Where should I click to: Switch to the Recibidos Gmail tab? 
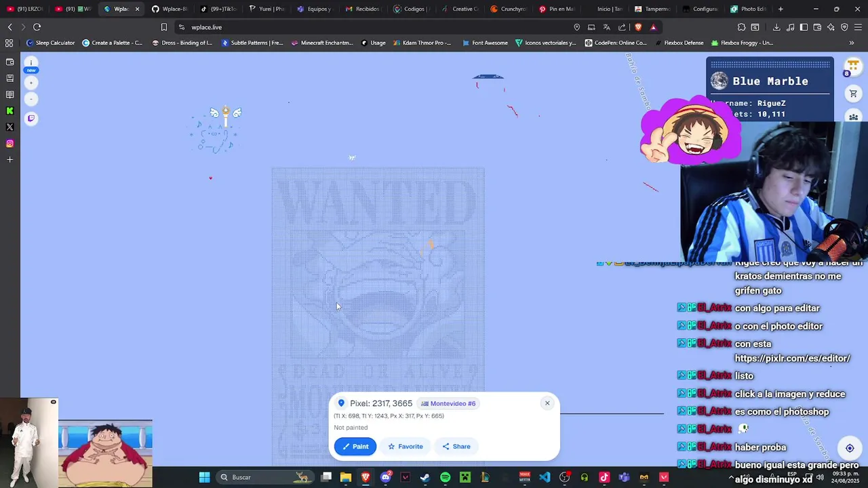point(363,9)
